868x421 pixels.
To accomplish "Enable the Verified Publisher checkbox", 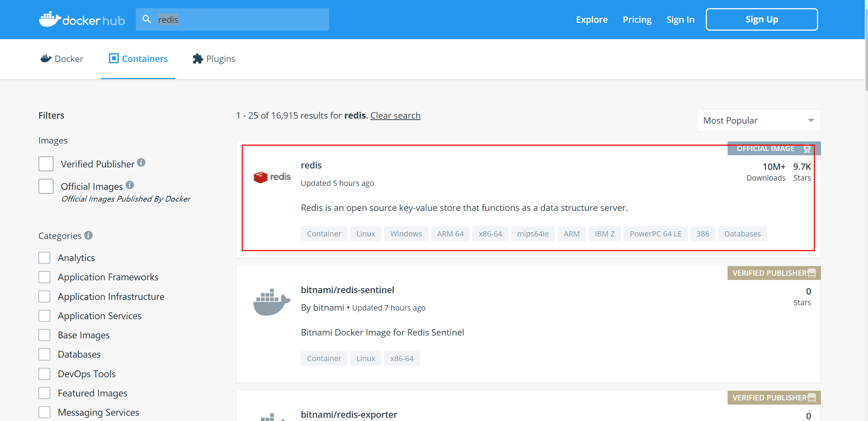I will point(46,164).
